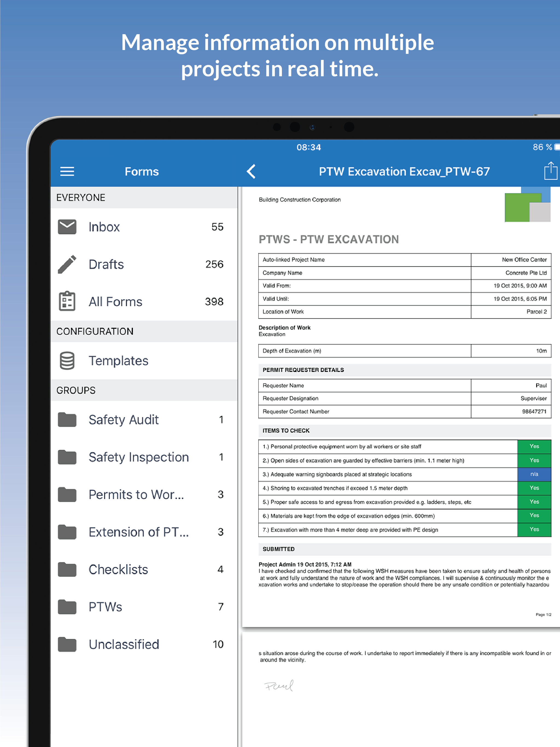Image resolution: width=560 pixels, height=747 pixels.
Task: Open Templates configuration label
Action: [x=118, y=361]
